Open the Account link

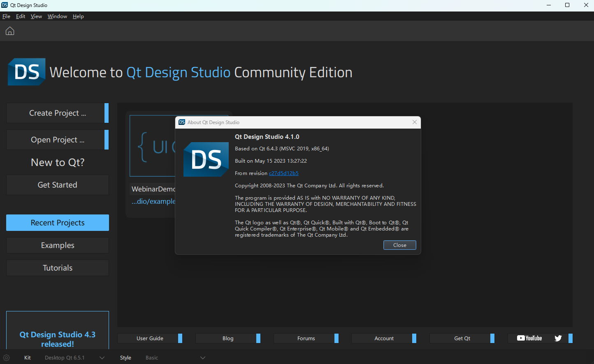(384, 338)
